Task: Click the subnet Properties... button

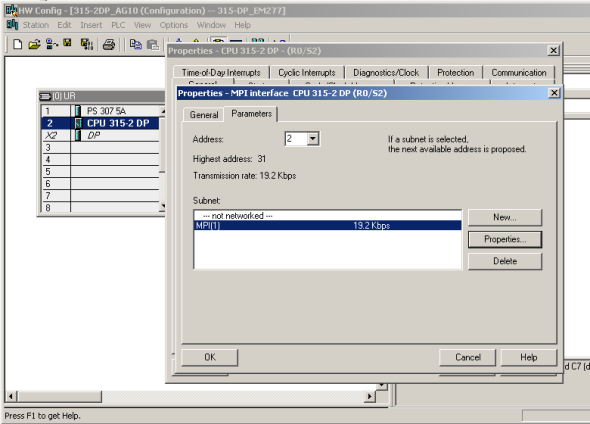Action: 505,239
